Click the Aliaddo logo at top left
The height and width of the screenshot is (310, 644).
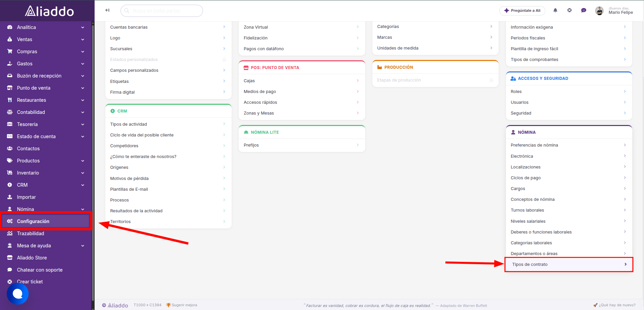tap(49, 11)
